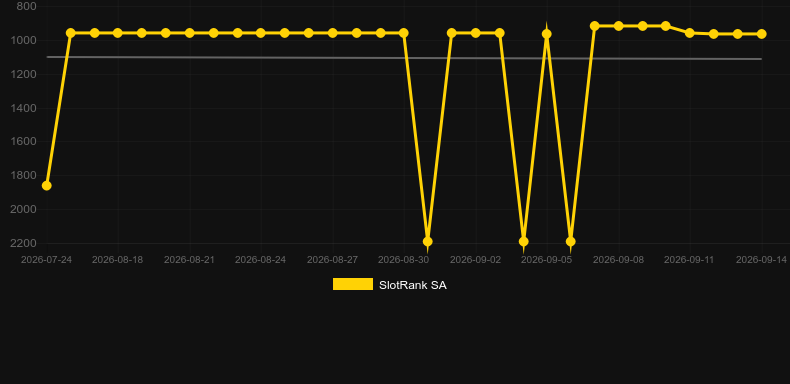
Task: Click the 2200 y-axis label
Action: [23, 243]
